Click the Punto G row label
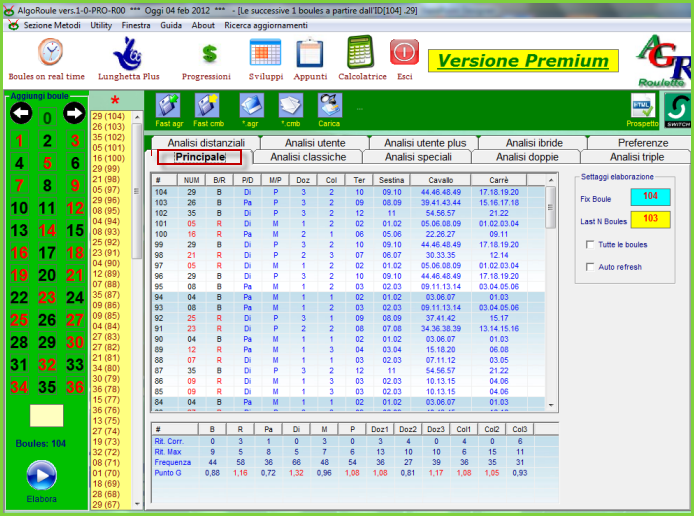The width and height of the screenshot is (694, 516). 168,473
